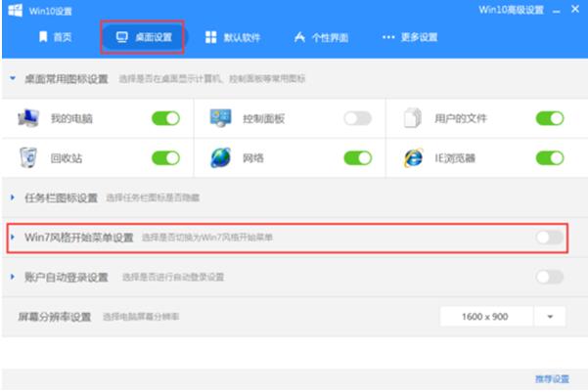Close the Win10设置 window
The height and width of the screenshot is (392, 588).
[575, 9]
